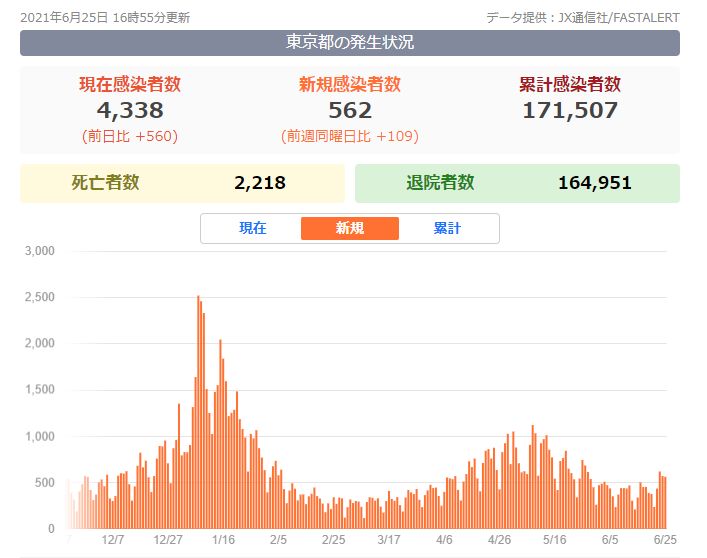The image size is (707, 558).
Task: Click the 死亡者数 label
Action: (x=105, y=183)
